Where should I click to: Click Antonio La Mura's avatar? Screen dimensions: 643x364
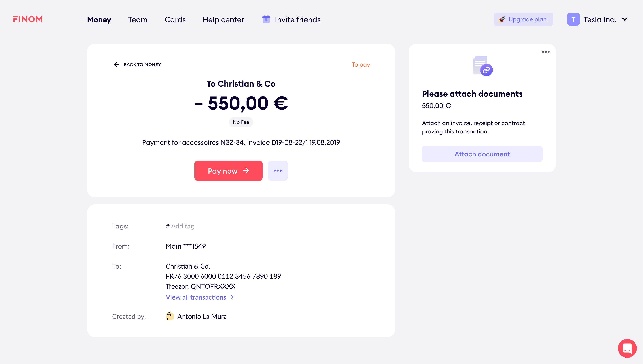pyautogui.click(x=170, y=316)
